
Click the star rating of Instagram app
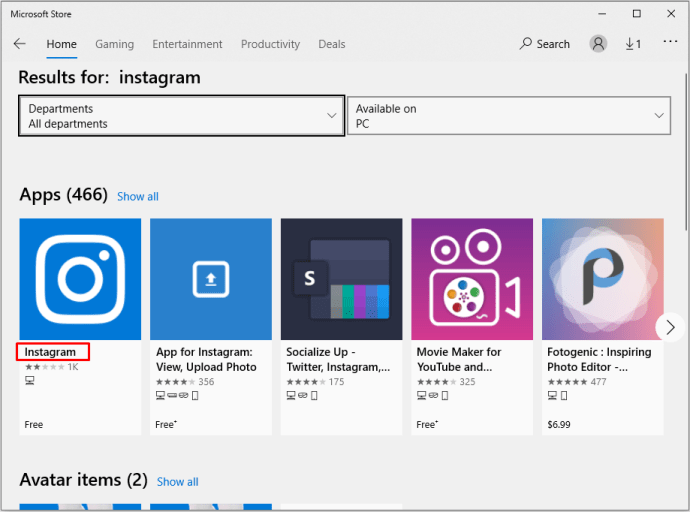click(44, 367)
